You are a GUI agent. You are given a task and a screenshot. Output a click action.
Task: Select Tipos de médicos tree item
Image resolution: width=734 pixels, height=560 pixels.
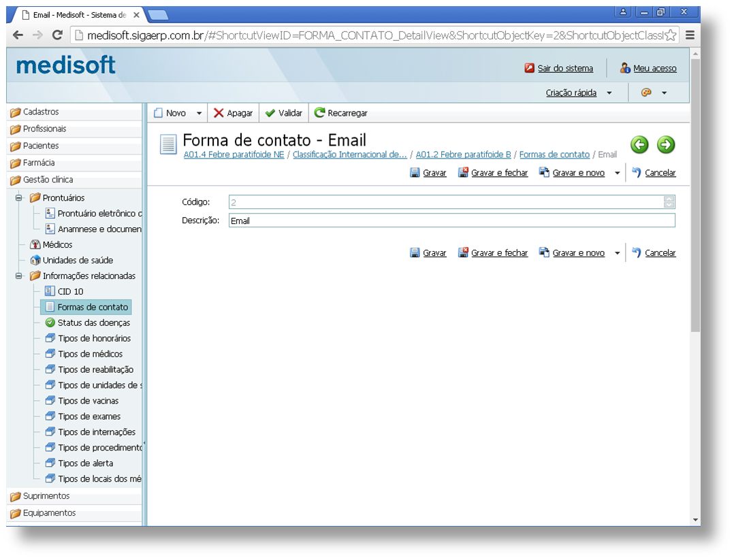(84, 354)
